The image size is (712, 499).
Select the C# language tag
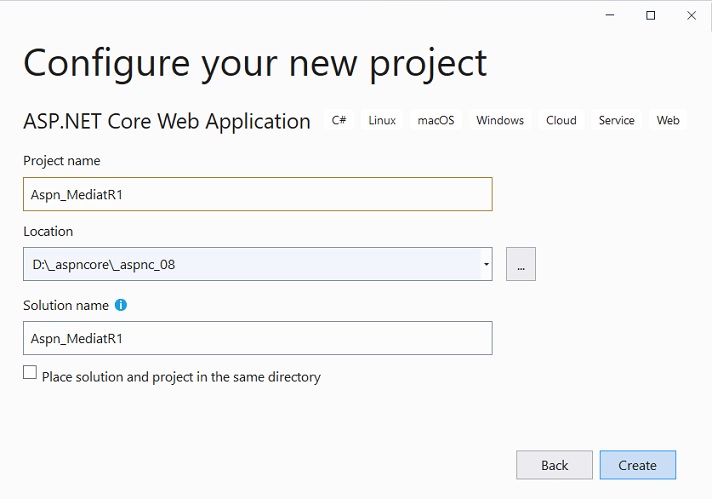[339, 120]
